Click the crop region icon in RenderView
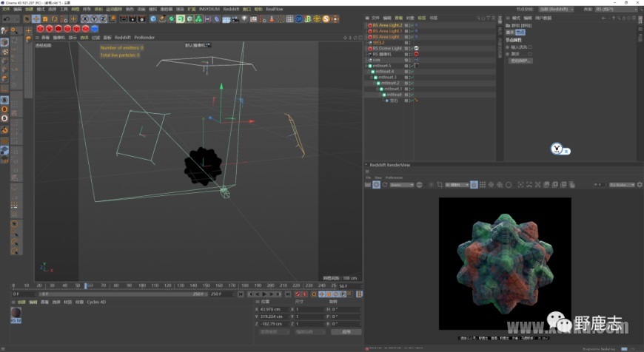This screenshot has width=644, height=352. pos(440,185)
